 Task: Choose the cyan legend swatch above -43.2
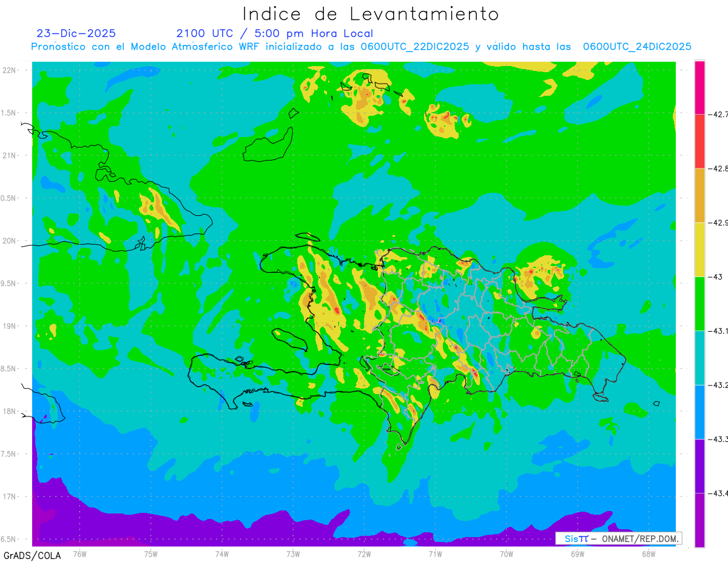[699, 358]
